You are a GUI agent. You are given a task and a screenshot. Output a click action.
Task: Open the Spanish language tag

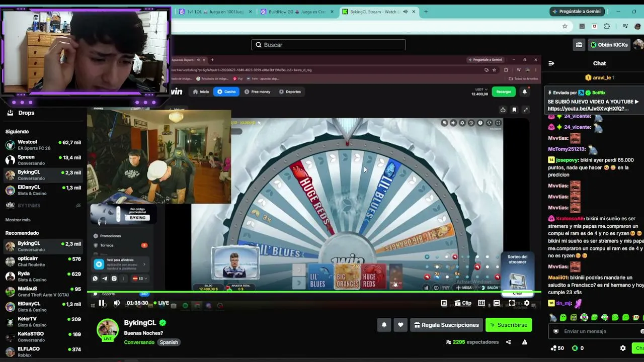click(169, 342)
